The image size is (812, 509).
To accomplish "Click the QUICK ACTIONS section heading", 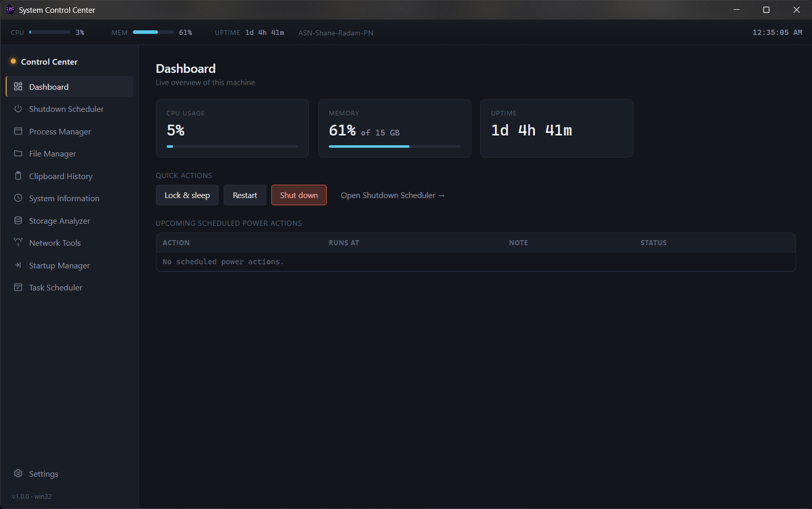I will click(184, 175).
